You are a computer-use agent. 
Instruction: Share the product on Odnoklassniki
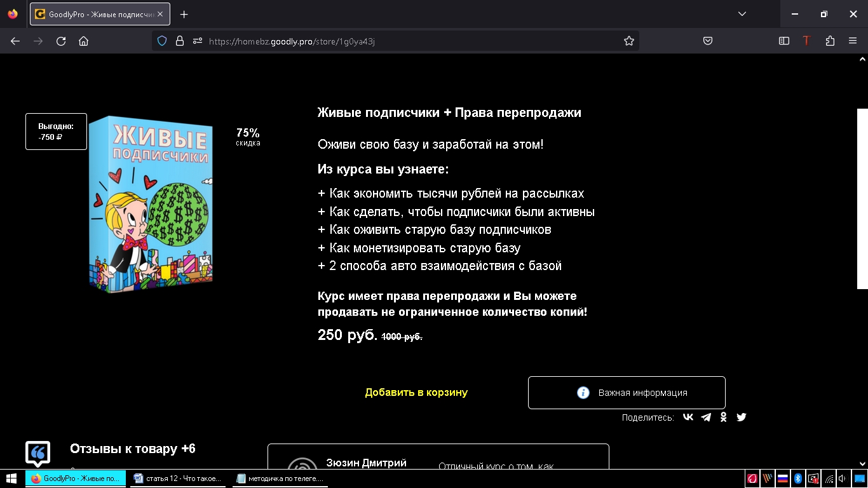point(723,417)
